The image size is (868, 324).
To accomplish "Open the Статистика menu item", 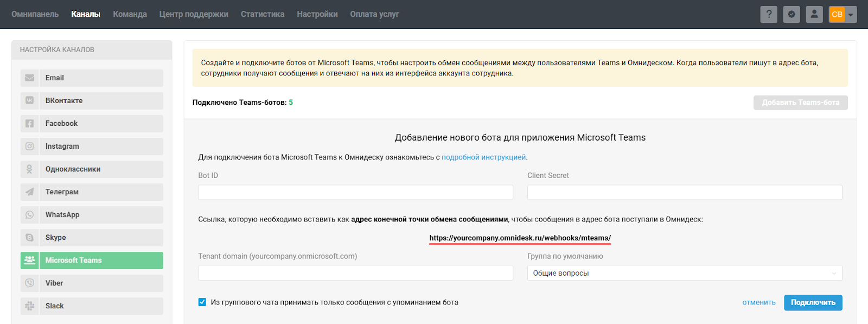I will (263, 14).
